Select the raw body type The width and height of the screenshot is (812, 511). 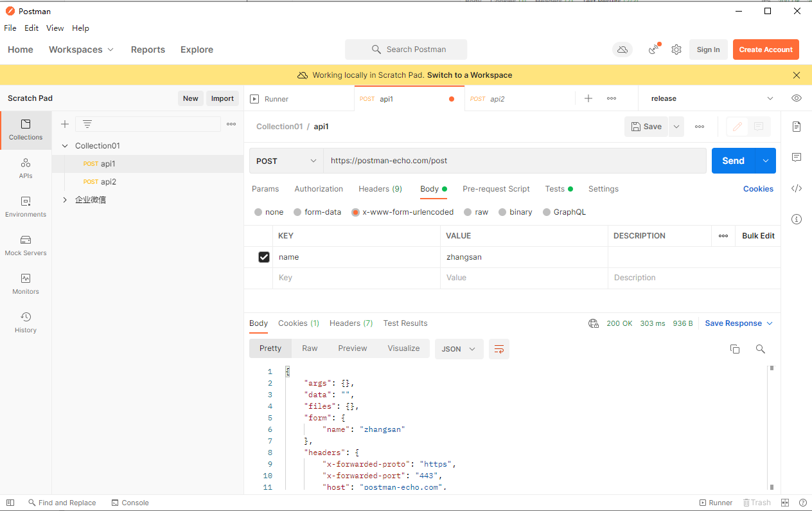point(476,212)
